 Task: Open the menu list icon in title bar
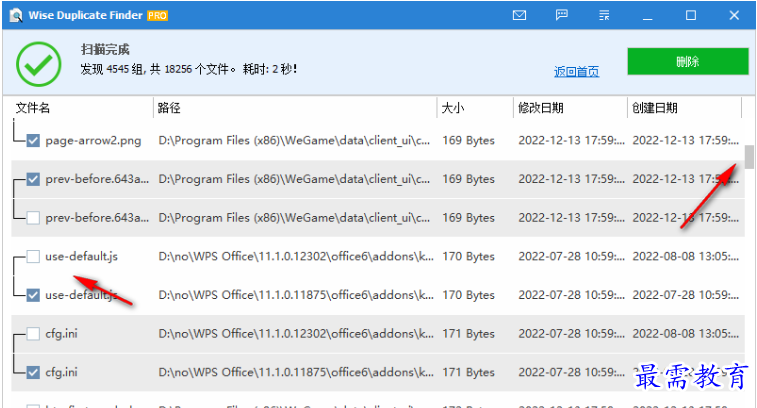pos(604,15)
